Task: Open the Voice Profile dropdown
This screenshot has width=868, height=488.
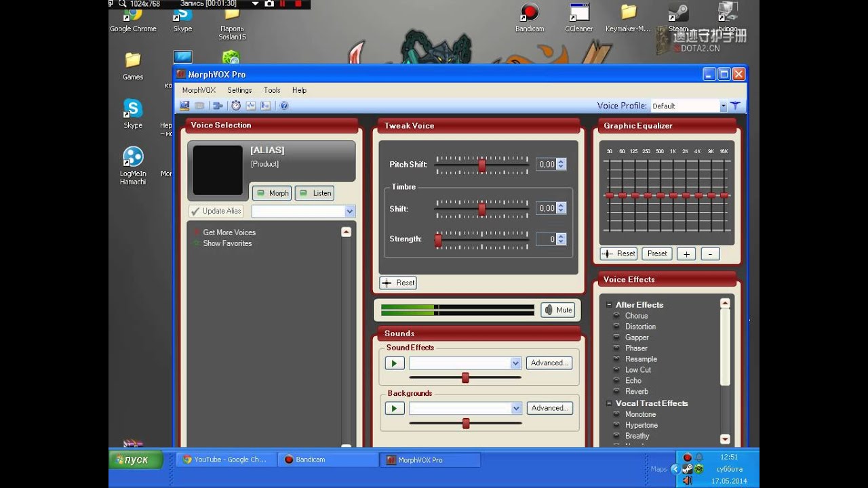Action: [724, 106]
